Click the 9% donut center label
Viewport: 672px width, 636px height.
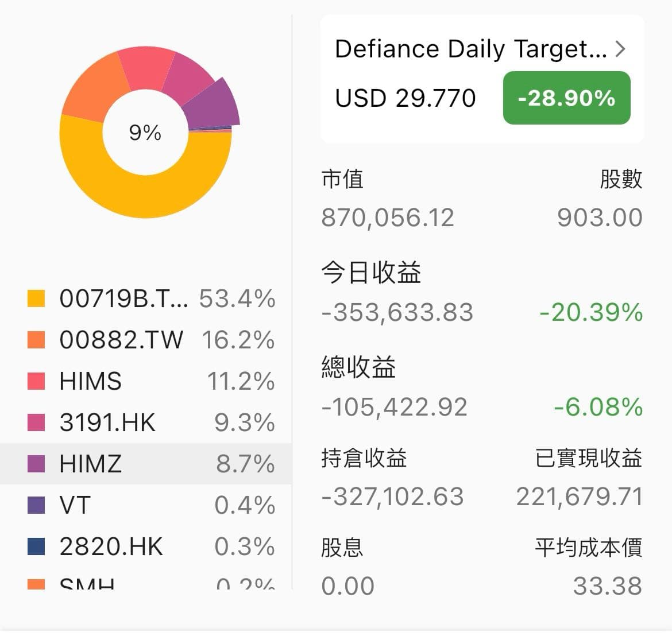coord(145,133)
